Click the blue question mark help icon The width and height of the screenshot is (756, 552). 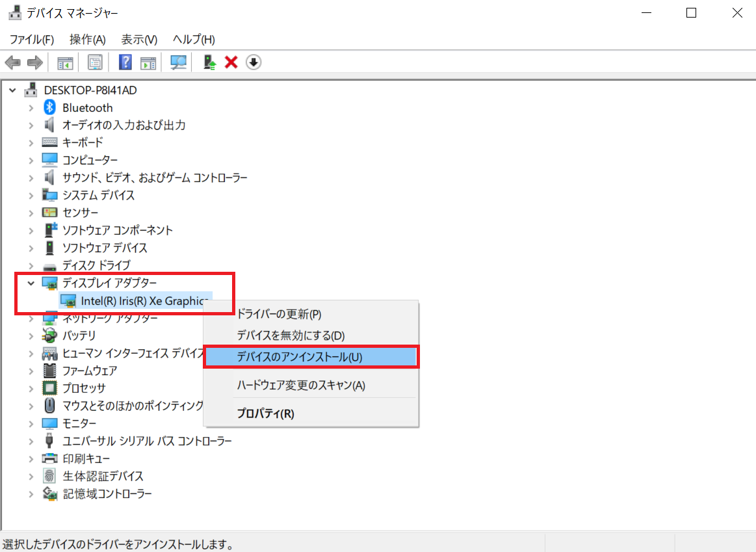coord(125,62)
